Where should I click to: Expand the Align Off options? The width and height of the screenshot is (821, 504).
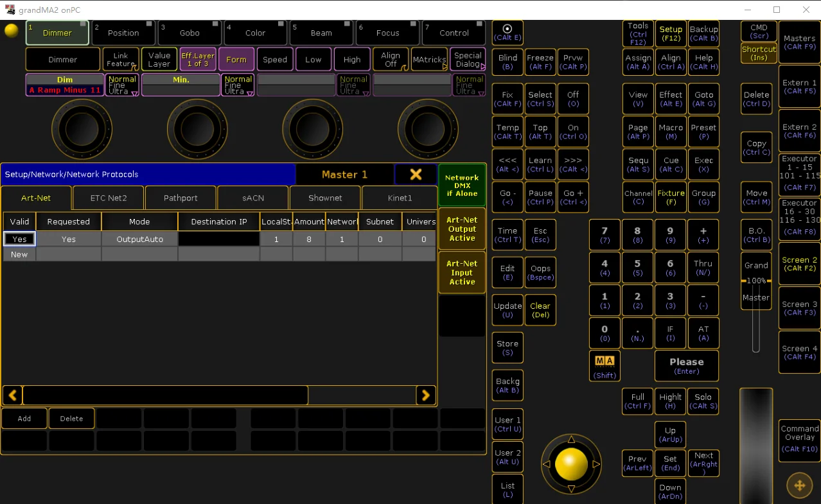391,60
